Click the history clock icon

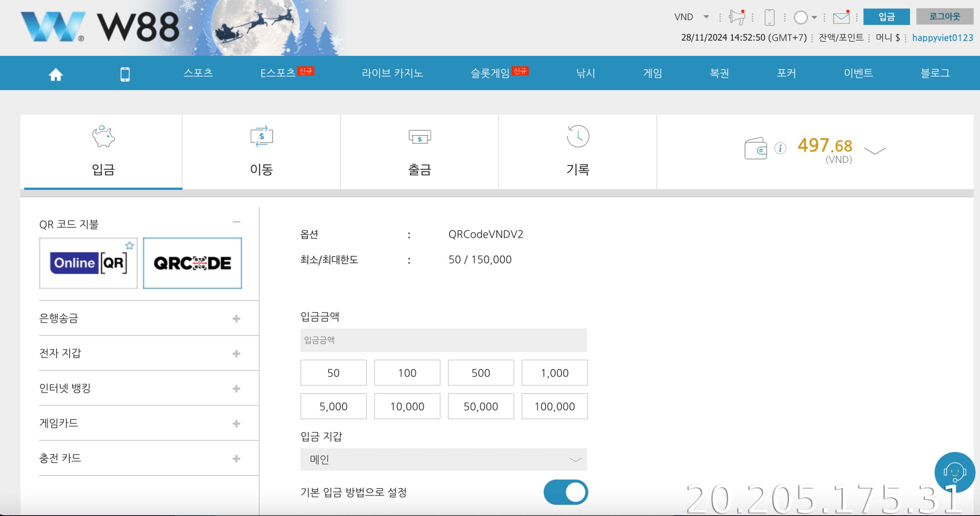coord(578,136)
